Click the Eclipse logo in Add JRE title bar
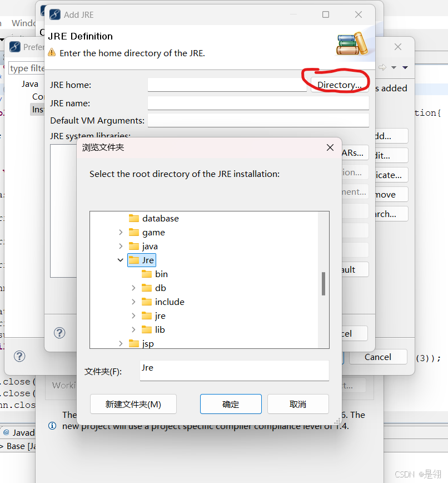The width and height of the screenshot is (448, 483). (54, 14)
